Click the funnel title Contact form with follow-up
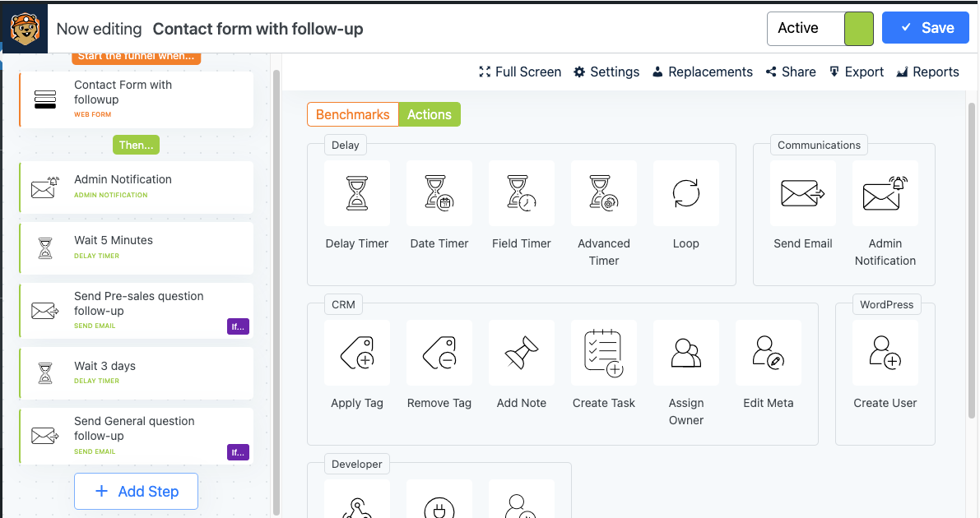 point(258,29)
